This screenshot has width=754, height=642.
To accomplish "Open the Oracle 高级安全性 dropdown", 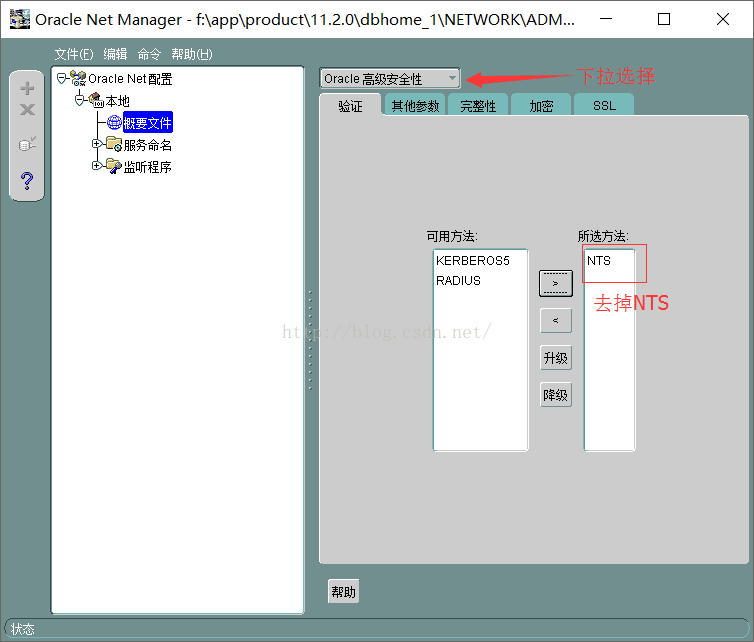I will 390,78.
